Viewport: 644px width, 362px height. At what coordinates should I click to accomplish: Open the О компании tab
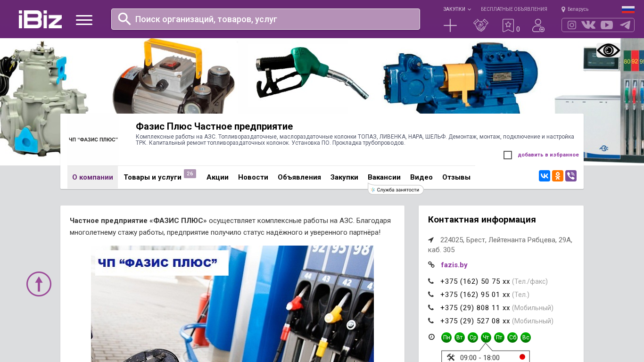[92, 177]
